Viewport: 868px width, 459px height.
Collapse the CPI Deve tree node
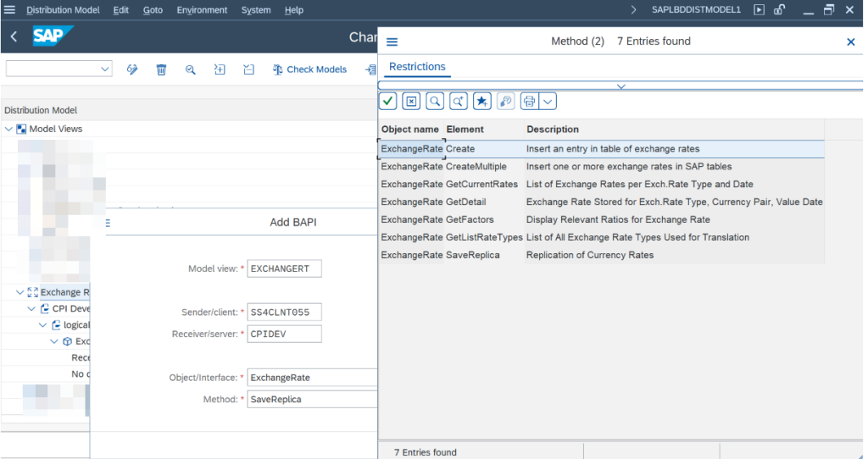coord(31,308)
